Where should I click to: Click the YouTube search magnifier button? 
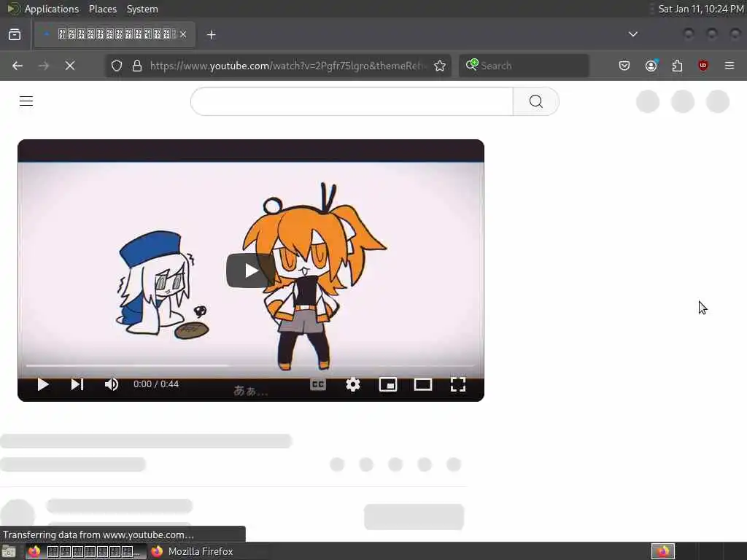(x=536, y=101)
